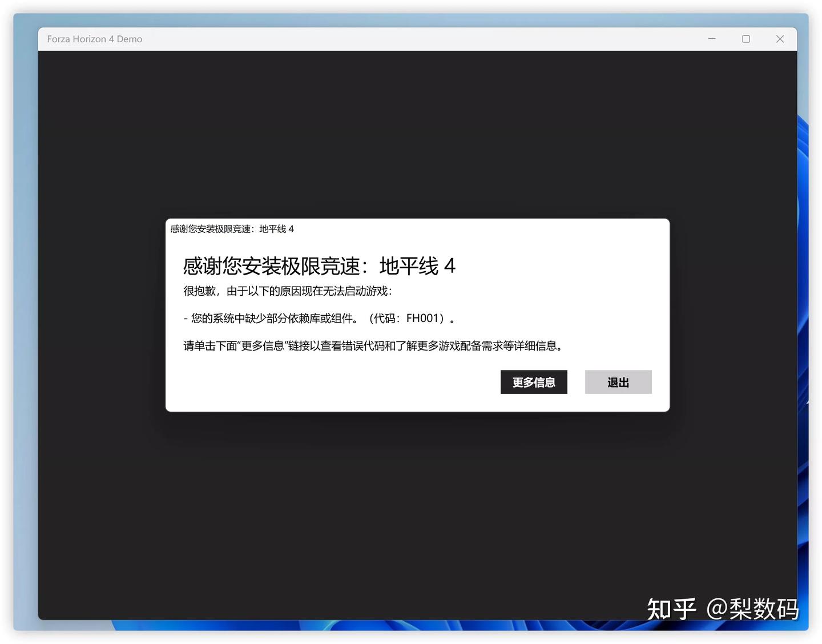Close the window with the X button
The width and height of the screenshot is (822, 644).
(x=780, y=39)
